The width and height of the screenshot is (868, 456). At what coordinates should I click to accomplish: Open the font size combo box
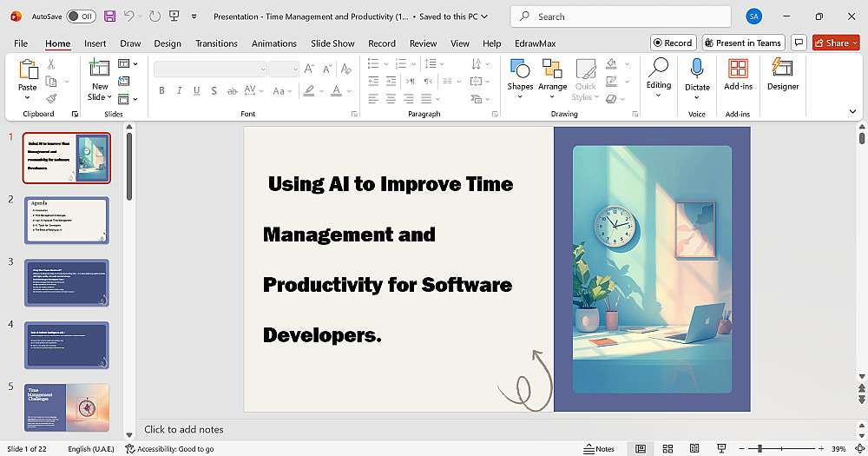pyautogui.click(x=284, y=69)
